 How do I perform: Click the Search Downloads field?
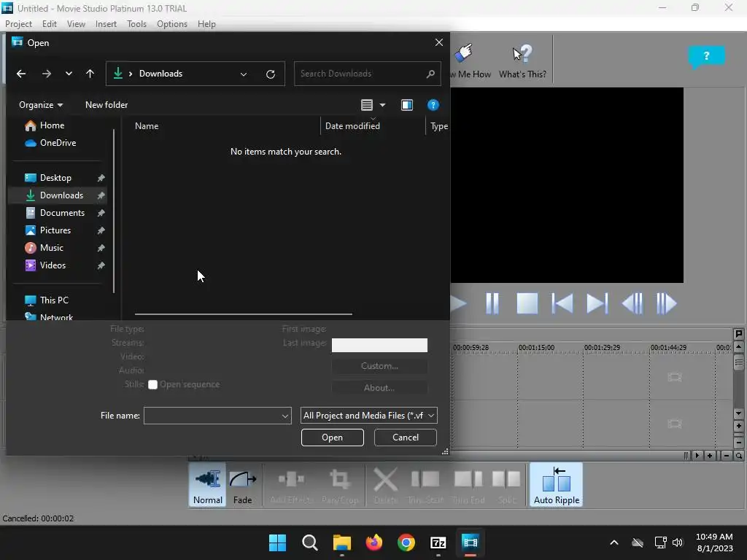pos(368,74)
